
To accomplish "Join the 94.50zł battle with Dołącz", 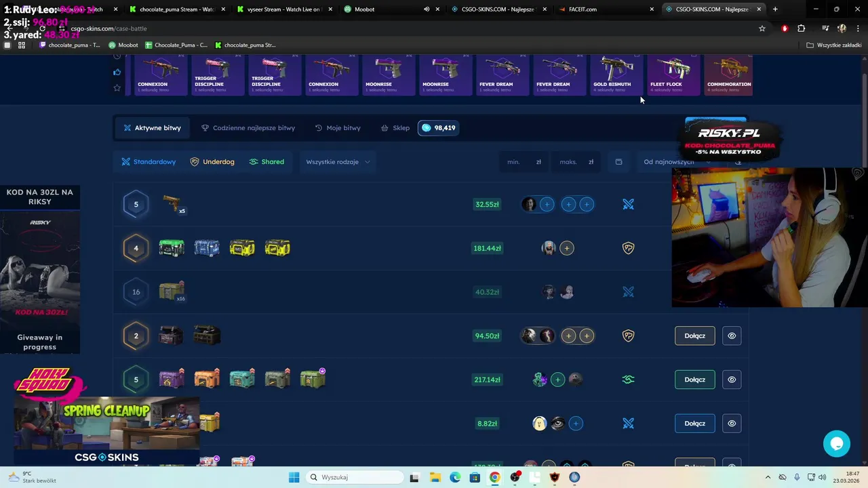I will click(x=695, y=335).
